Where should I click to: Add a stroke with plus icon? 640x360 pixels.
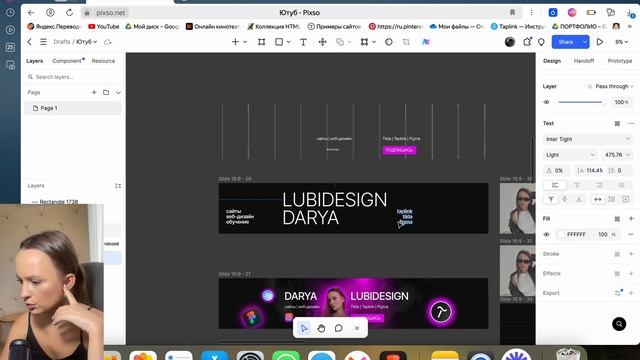pos(631,254)
